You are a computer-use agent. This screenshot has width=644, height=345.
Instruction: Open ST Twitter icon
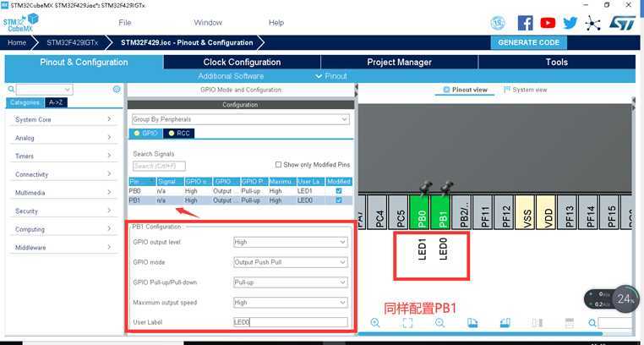click(x=570, y=23)
